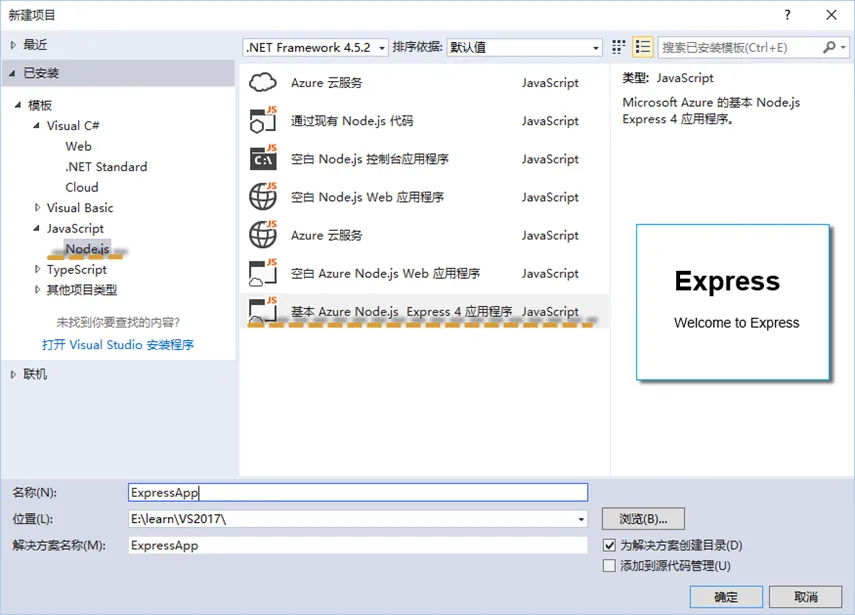Image resolution: width=855 pixels, height=615 pixels.
Task: Select 基本 Azure Node.js Express 4 应用程序 template
Action: click(423, 311)
